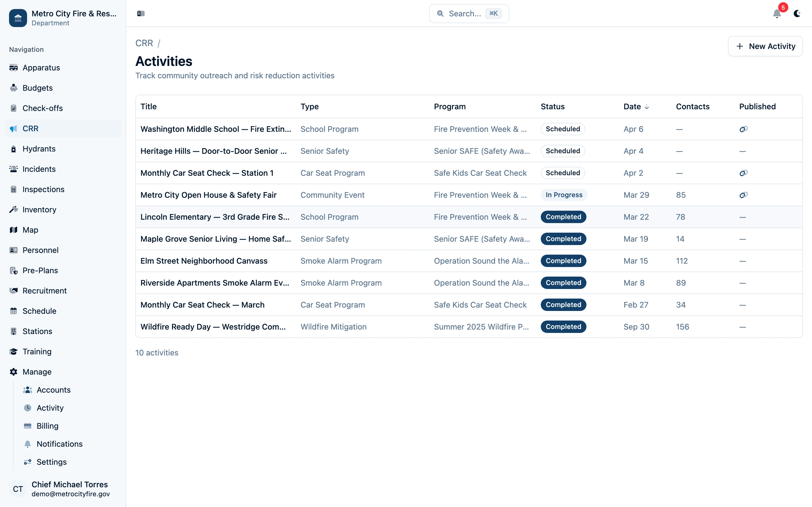Screen dimensions: 812x507
Task: Go to the Training menu item
Action: [x=37, y=352]
